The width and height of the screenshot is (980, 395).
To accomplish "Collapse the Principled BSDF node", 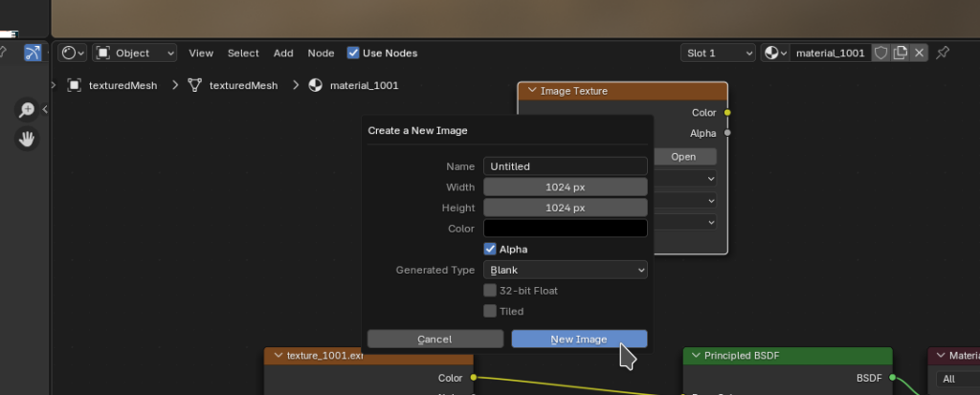I will 696,356.
